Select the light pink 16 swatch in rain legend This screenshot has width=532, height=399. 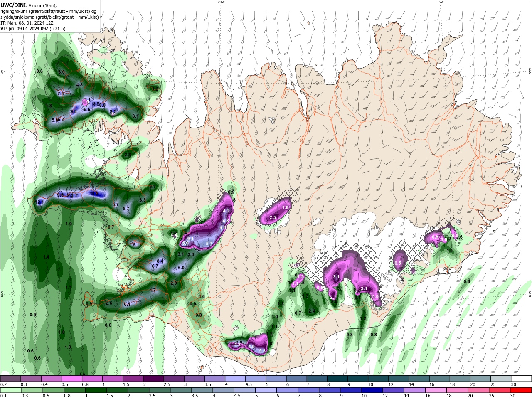point(436,390)
